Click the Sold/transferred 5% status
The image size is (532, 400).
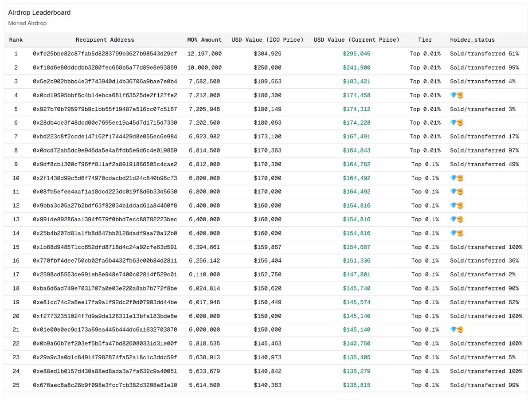tap(483, 357)
